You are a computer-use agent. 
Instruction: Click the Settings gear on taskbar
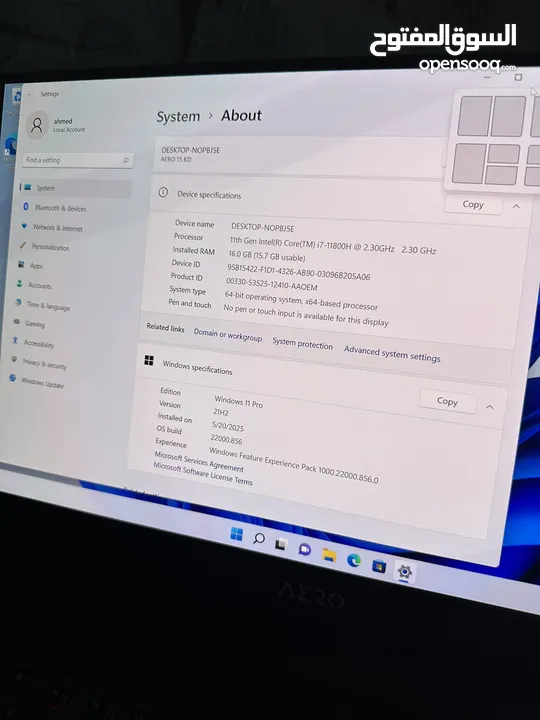[x=405, y=572]
